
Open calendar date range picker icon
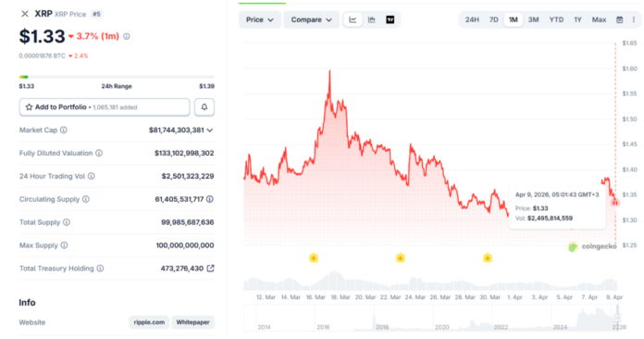(x=619, y=19)
